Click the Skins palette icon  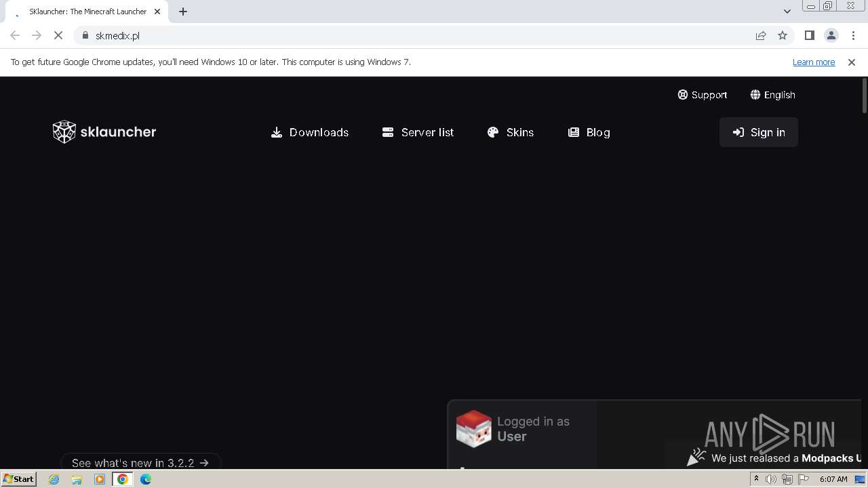pyautogui.click(x=493, y=132)
